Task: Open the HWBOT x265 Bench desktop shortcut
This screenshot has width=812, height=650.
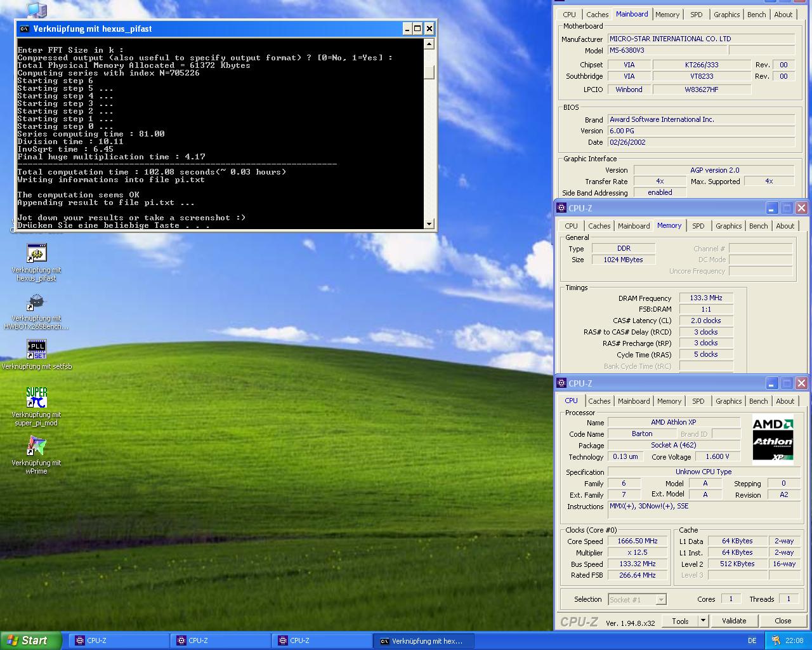Action: point(36,310)
